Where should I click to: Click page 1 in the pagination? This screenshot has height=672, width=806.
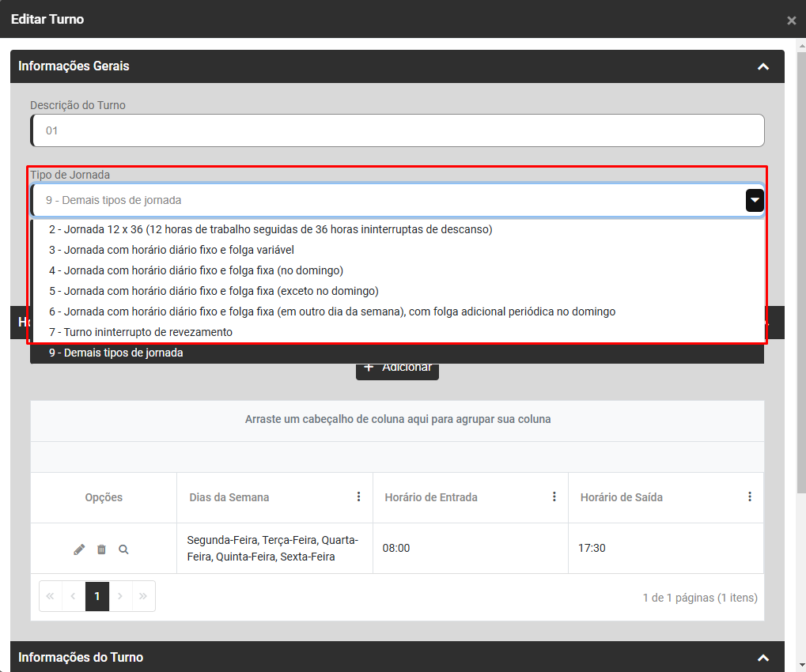point(97,596)
